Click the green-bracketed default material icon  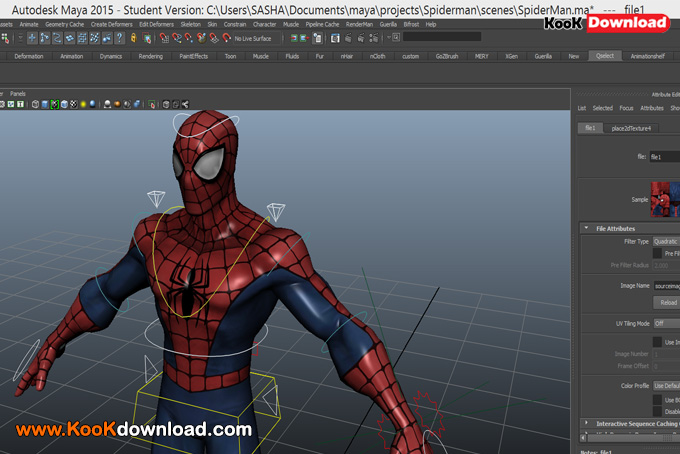point(55,104)
